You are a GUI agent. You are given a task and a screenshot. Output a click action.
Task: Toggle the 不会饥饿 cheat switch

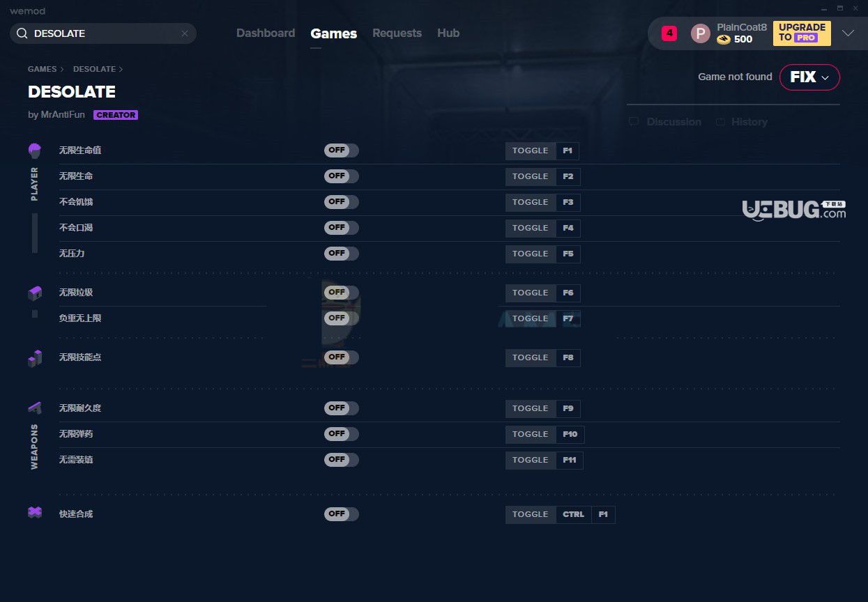[x=342, y=202]
